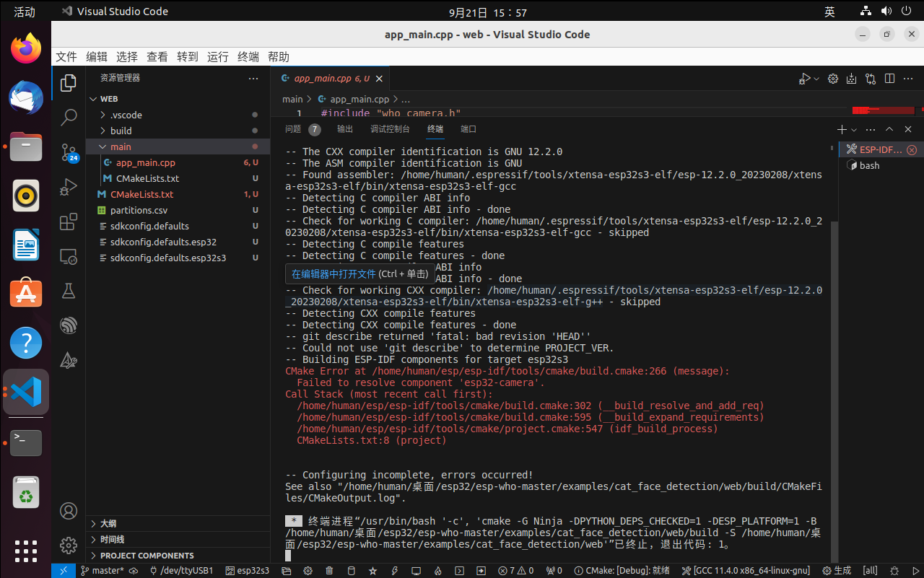
Task: Open the Extensions view
Action: click(x=69, y=222)
